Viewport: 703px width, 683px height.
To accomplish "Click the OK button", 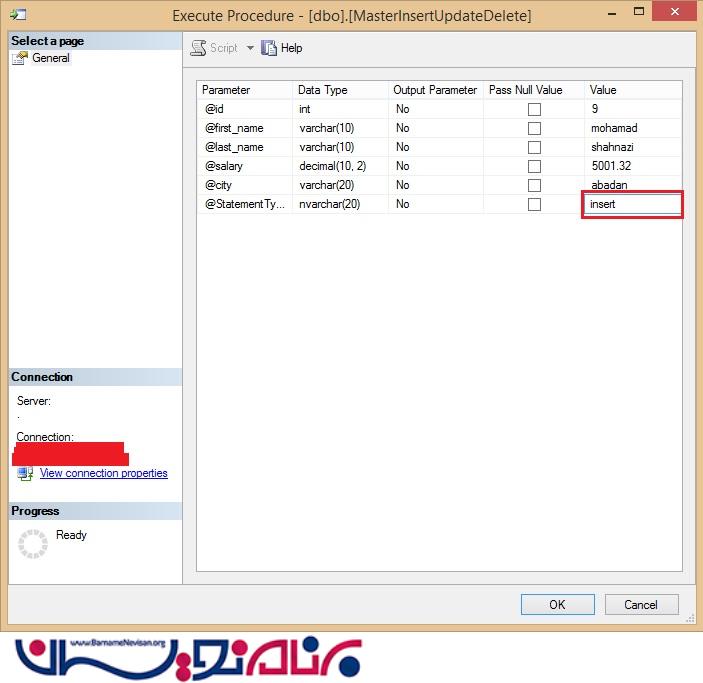I will click(x=558, y=605).
